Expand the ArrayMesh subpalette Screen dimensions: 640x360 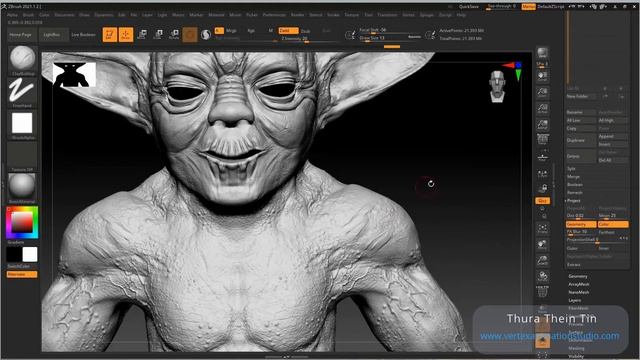click(x=579, y=284)
